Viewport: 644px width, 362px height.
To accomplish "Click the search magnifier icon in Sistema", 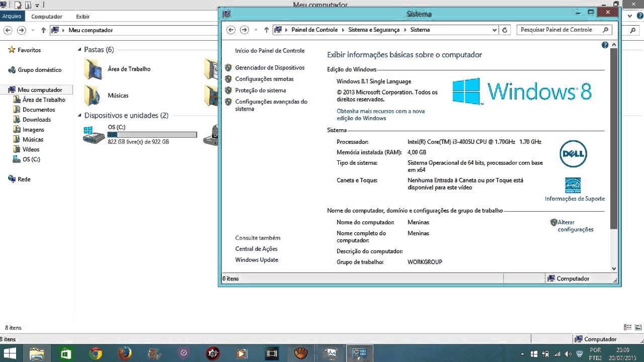I will click(605, 30).
